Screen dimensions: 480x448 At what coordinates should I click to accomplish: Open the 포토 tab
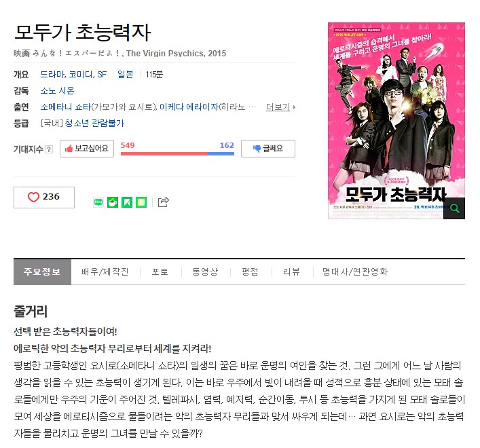tap(160, 272)
